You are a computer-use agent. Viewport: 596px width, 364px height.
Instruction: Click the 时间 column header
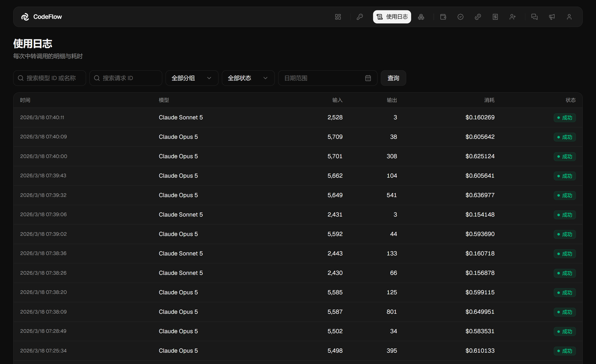click(x=25, y=100)
